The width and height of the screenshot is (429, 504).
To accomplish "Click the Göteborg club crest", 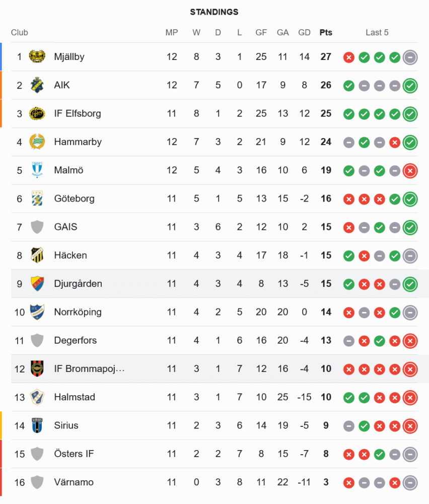I will pyautogui.click(x=37, y=198).
